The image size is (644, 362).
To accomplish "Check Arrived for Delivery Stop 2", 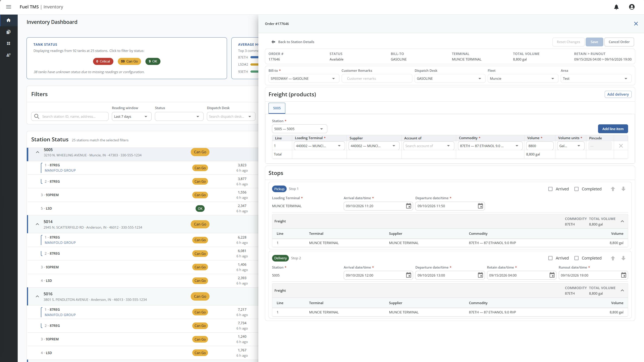I will pyautogui.click(x=550, y=258).
